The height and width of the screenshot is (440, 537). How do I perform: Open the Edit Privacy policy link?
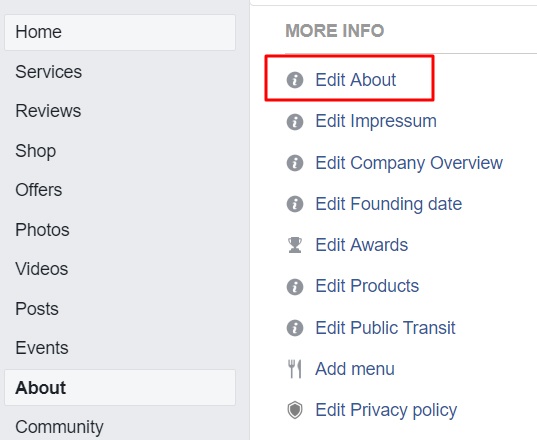click(386, 410)
